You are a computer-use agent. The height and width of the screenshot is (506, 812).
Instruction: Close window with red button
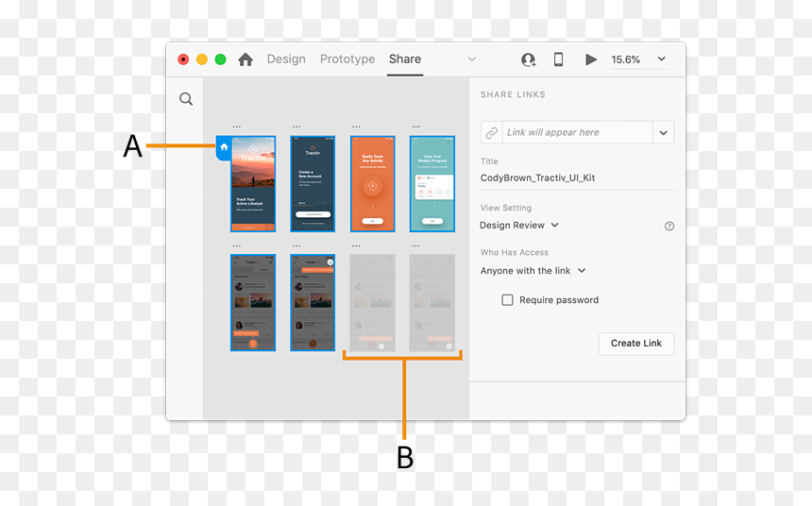(x=183, y=59)
